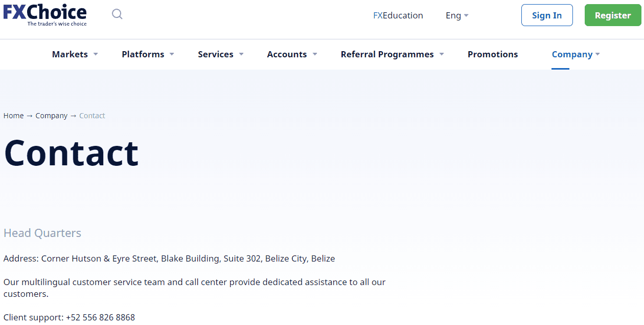Expand the Referral Programmes dropdown arrow
Image resolution: width=644 pixels, height=325 pixels.
coord(442,54)
